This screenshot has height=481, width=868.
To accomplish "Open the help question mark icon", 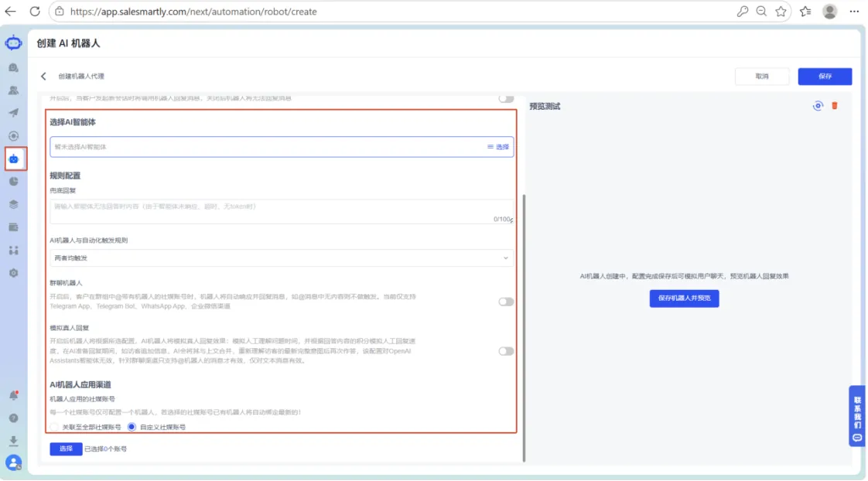I will [13, 418].
